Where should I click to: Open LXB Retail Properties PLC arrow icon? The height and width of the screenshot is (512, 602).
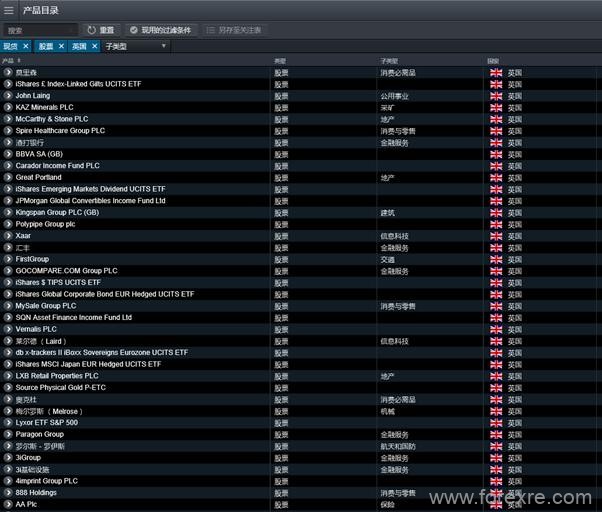coord(8,376)
